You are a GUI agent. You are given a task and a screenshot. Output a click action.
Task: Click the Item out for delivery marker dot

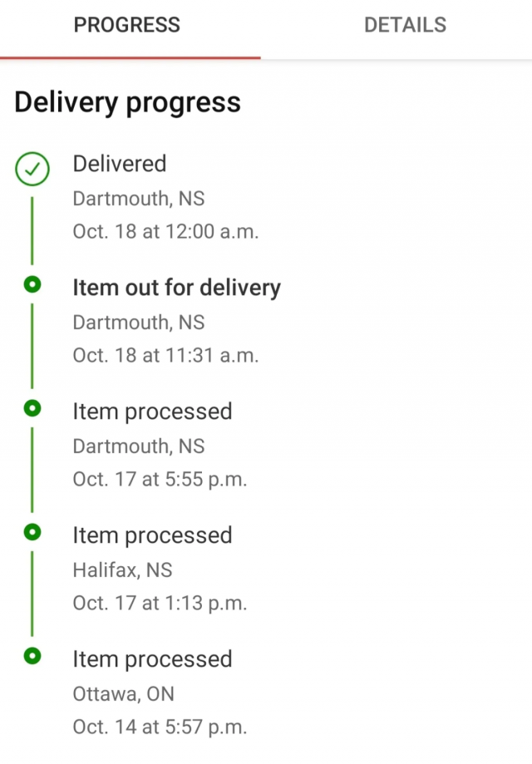click(x=32, y=285)
